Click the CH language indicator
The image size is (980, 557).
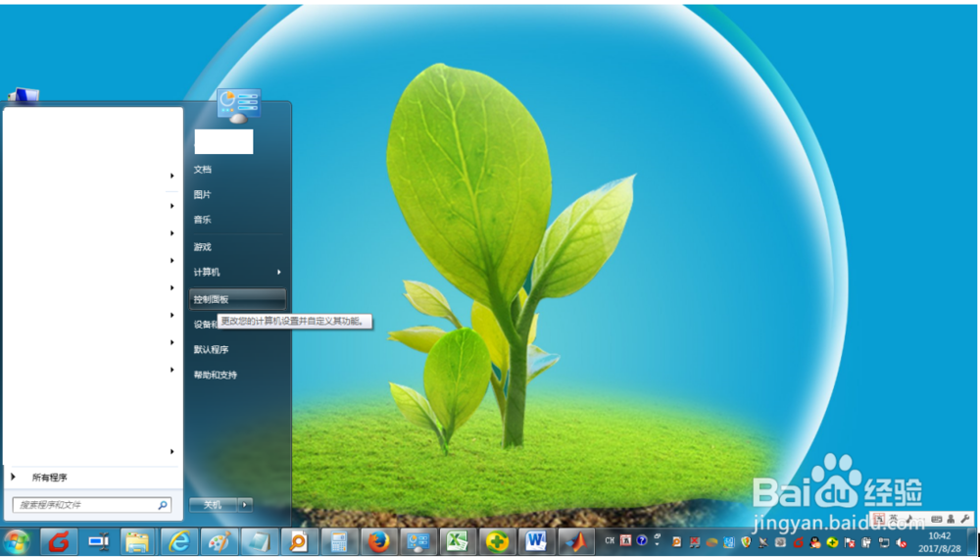(x=610, y=540)
